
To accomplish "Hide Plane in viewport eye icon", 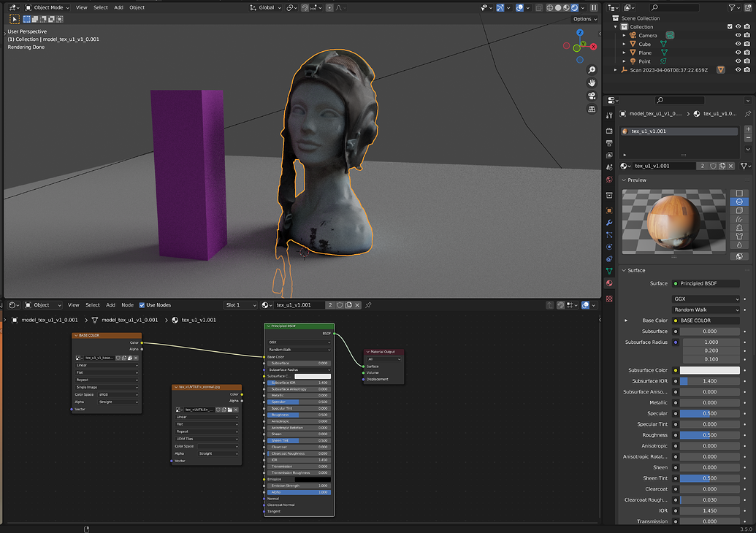I will click(x=738, y=53).
